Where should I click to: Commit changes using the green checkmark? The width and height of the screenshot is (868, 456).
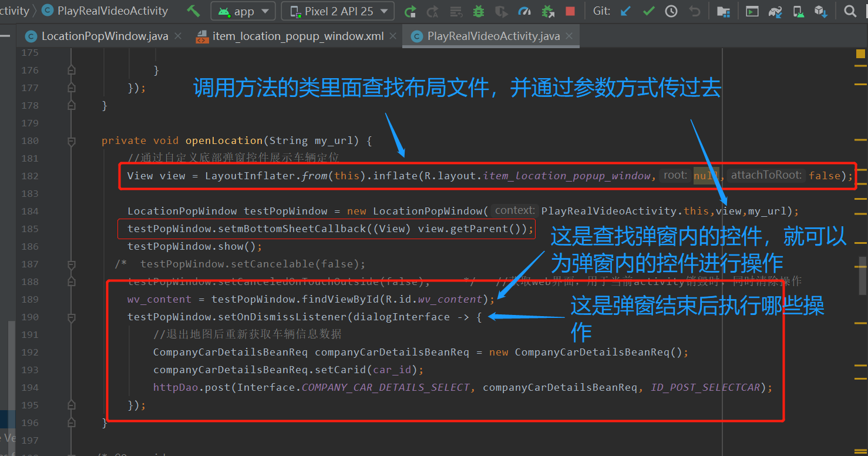pos(648,11)
